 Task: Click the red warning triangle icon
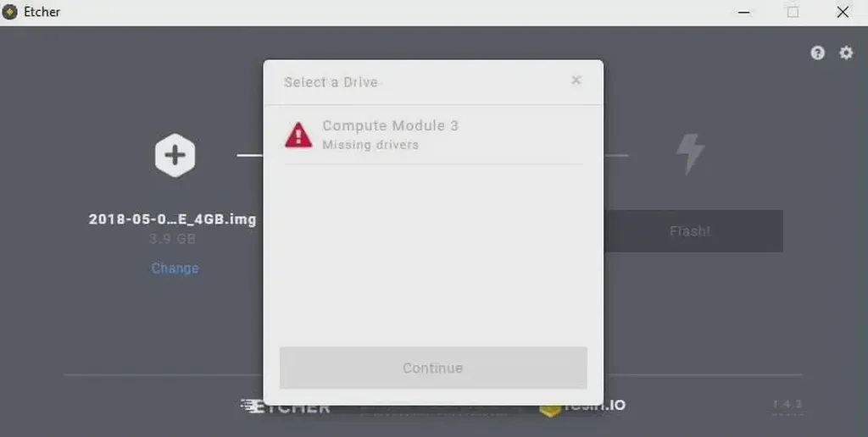tap(298, 135)
